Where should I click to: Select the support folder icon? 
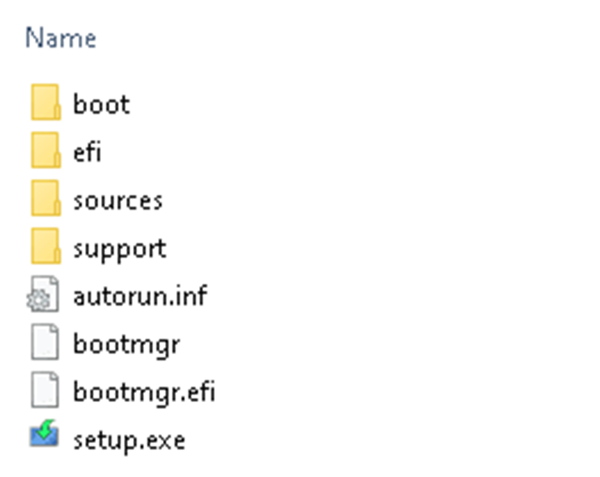45,247
